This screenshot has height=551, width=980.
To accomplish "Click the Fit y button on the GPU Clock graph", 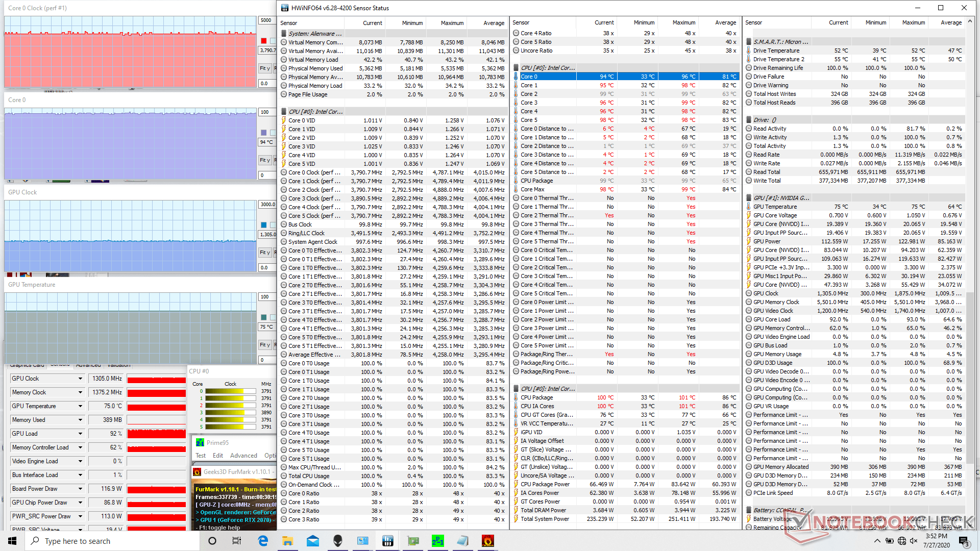I will 265,252.
